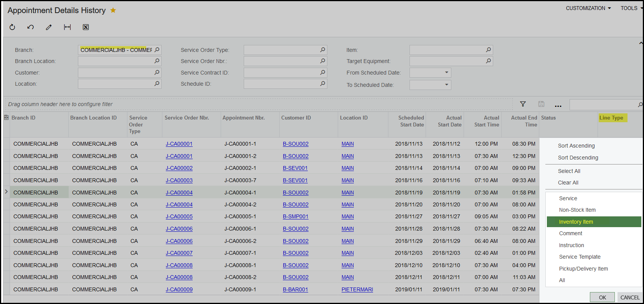The image size is (644, 304).
Task: Click the grid filter funnel icon
Action: coord(523,104)
